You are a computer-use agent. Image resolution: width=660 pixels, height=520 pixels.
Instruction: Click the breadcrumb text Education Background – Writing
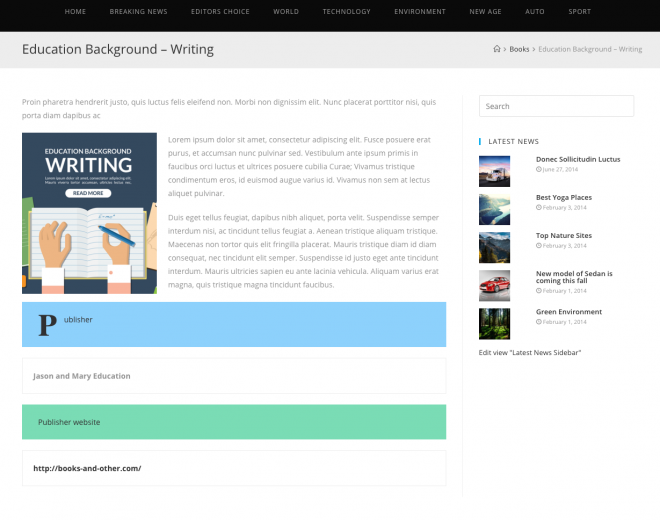pos(590,49)
